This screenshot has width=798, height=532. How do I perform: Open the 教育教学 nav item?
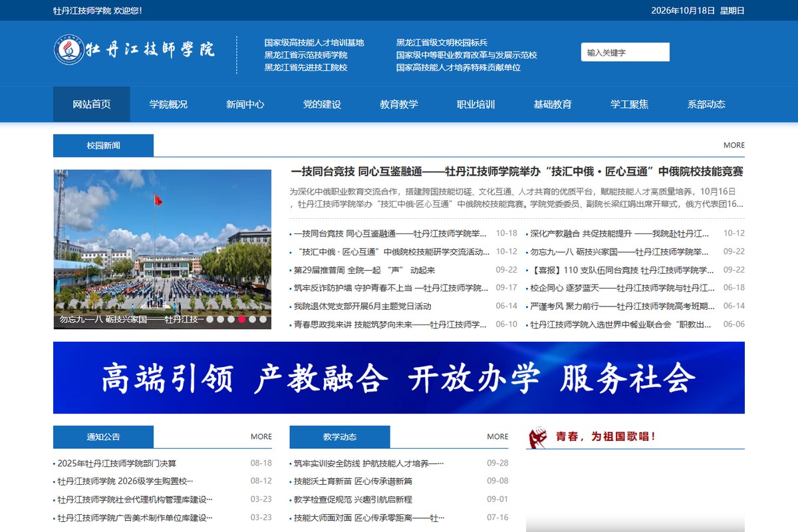coord(399,104)
